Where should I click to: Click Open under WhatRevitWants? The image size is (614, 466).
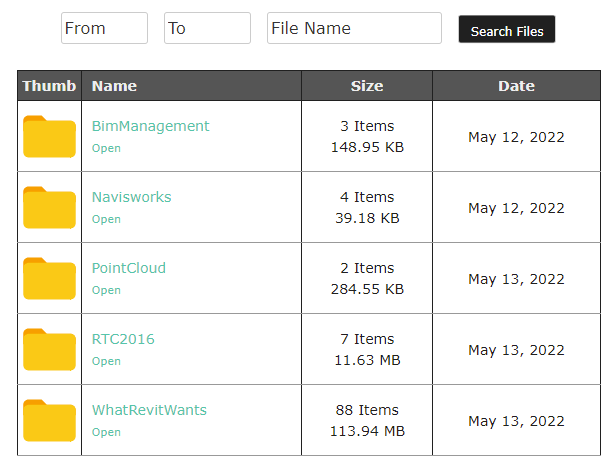tap(106, 432)
